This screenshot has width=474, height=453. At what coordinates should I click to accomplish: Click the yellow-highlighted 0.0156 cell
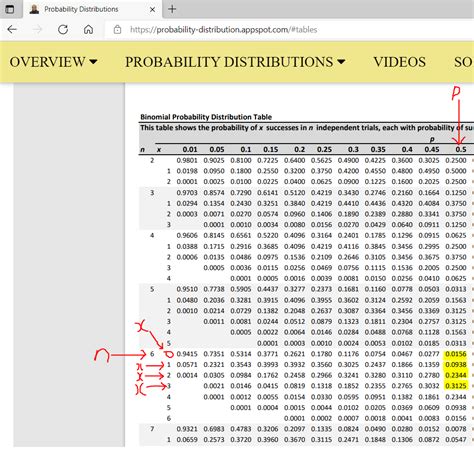(x=456, y=354)
